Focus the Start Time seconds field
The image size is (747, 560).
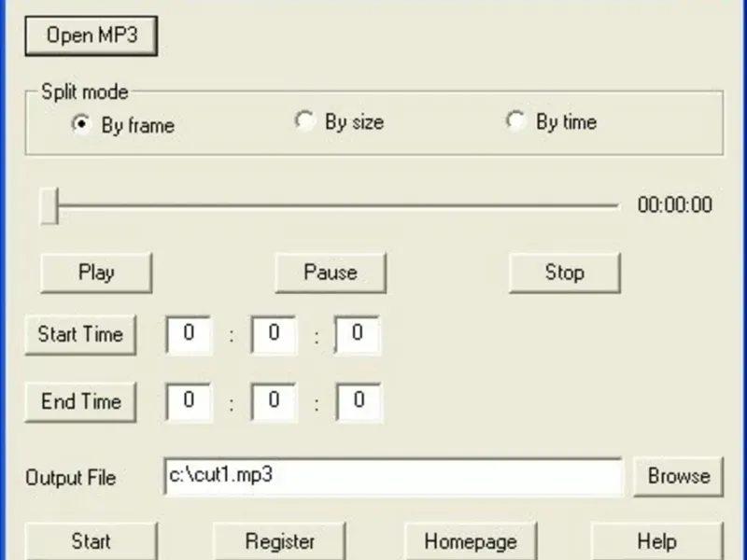358,335
